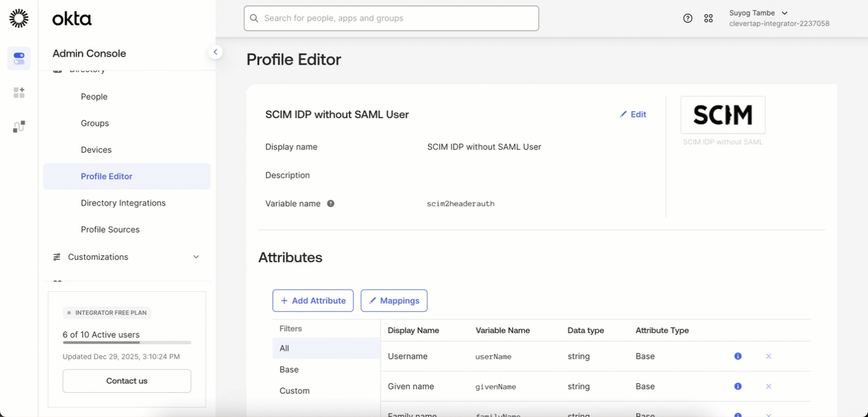Click the apps grid icon near the profile
Screen dimensions: 868x417
(x=709, y=18)
